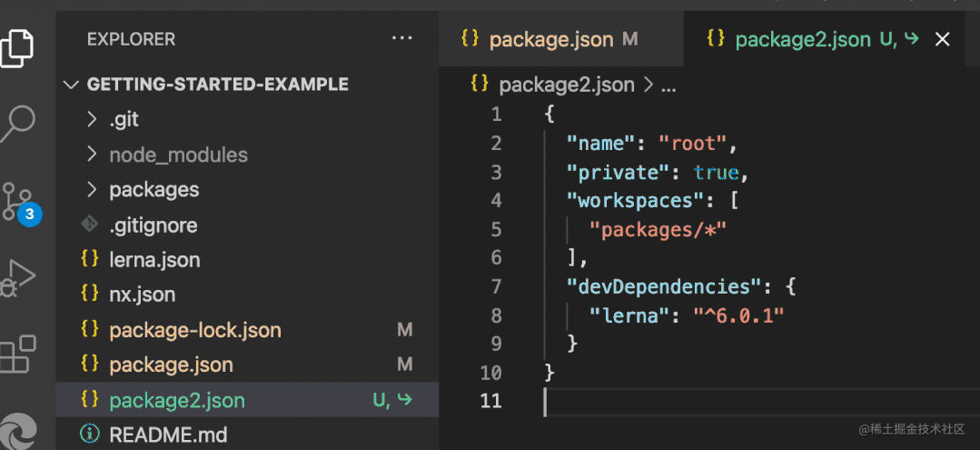Viewport: 980px width, 450px height.
Task: Collapse the GETTING-STARTED-EXAMPLE root folder
Action: click(71, 85)
